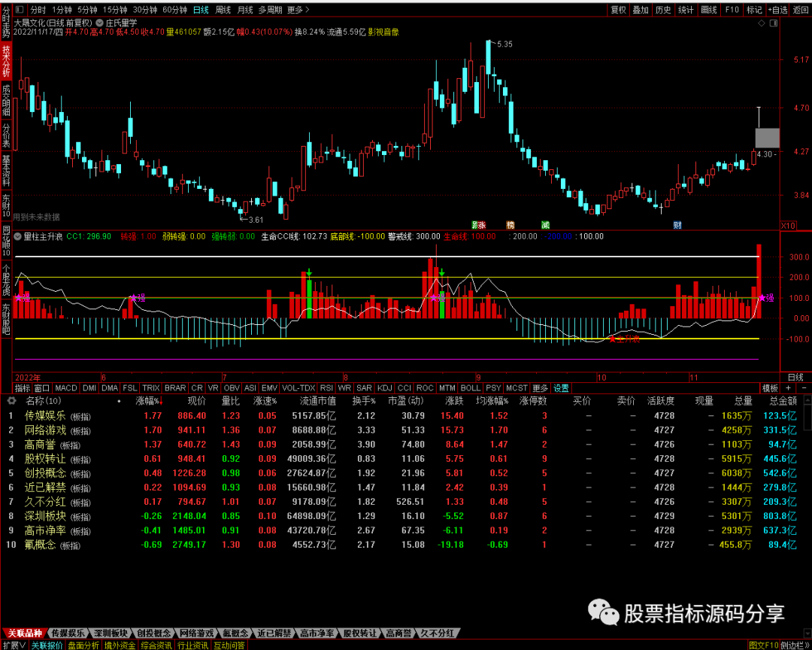Switch to the 30分钟 period
Image resolution: width=812 pixels, height=650 pixels.
(x=145, y=9)
